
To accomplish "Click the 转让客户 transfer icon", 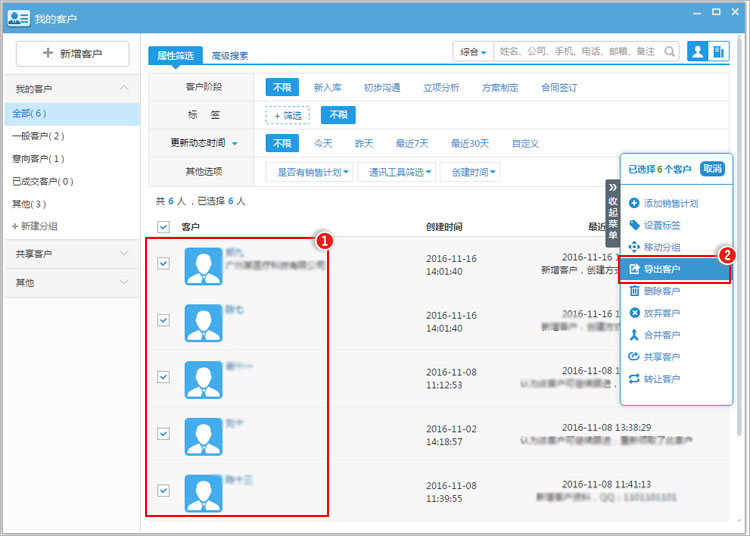I will 634,379.
